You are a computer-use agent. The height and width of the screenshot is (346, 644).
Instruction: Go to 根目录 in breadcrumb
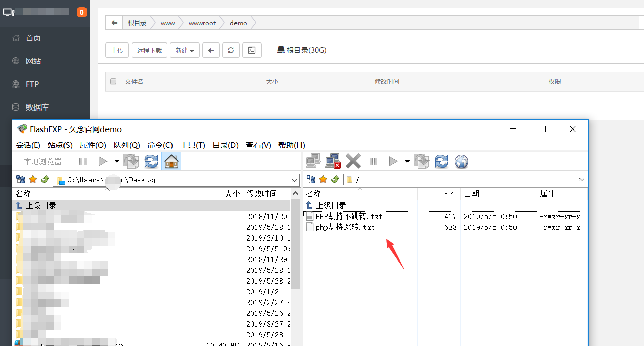[137, 23]
